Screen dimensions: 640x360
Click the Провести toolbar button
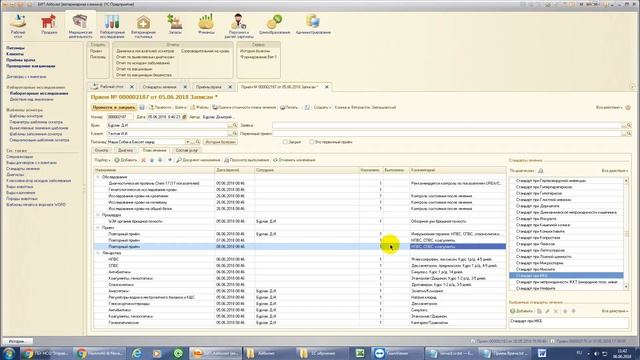click(160, 107)
